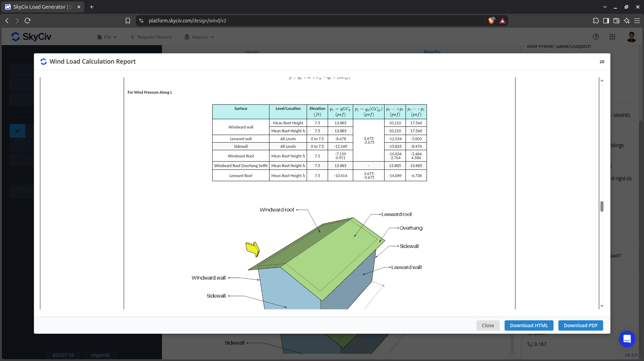Open a new browser tab
This screenshot has width=644, height=361.
click(92, 7)
